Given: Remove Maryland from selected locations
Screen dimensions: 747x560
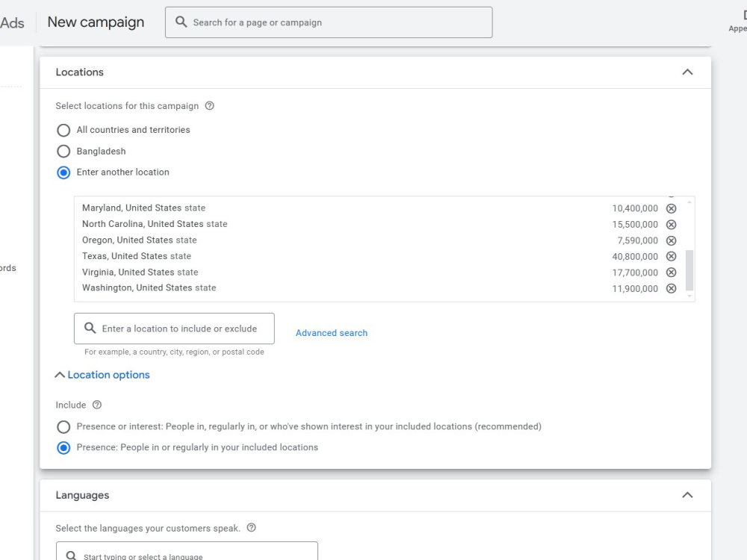Looking at the screenshot, I should point(671,208).
